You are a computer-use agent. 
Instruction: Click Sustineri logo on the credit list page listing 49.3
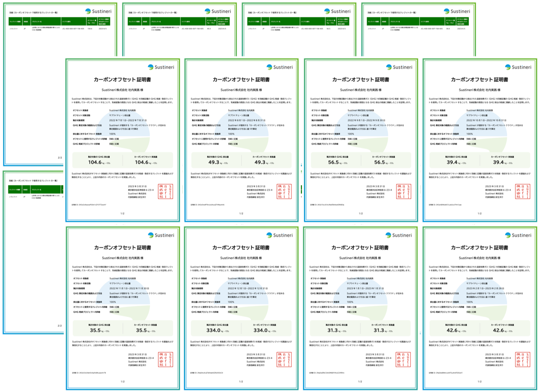click(x=218, y=11)
